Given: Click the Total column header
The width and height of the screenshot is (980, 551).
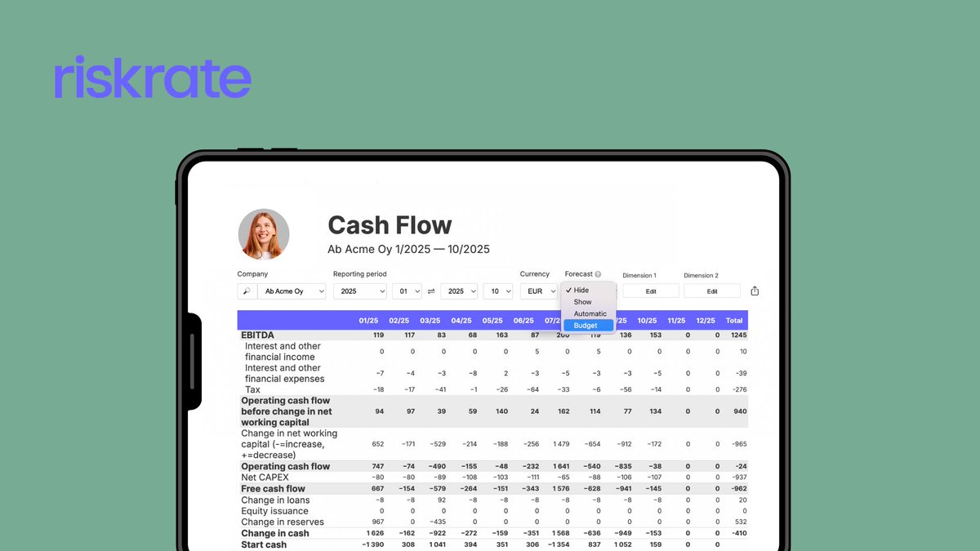Looking at the screenshot, I should tap(733, 320).
